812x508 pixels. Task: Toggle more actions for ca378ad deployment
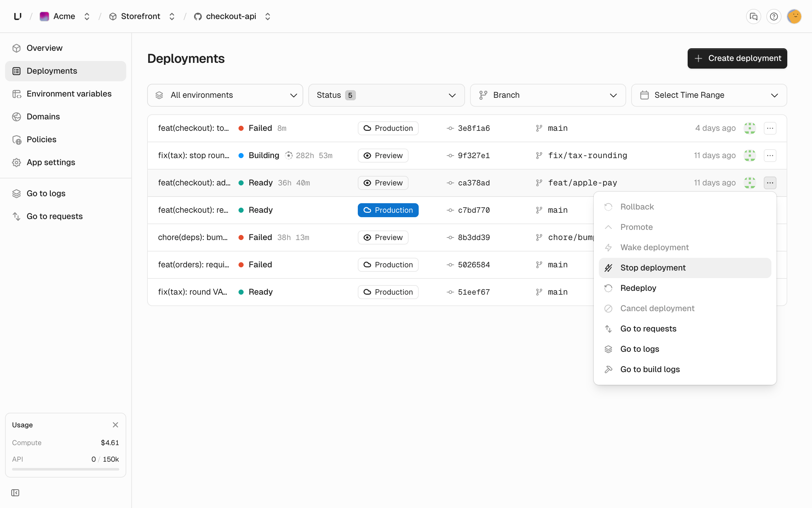770,183
